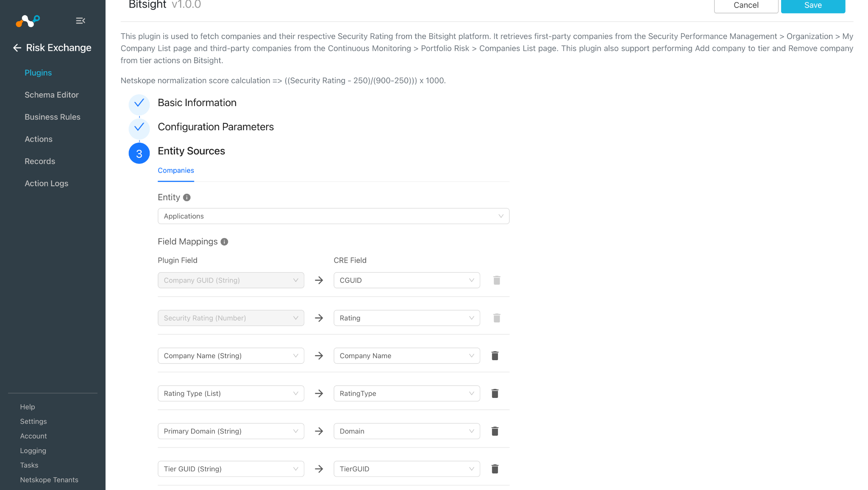Viewport: 868px width, 490px height.
Task: Delete the Security Rating mapping row
Action: click(x=497, y=318)
